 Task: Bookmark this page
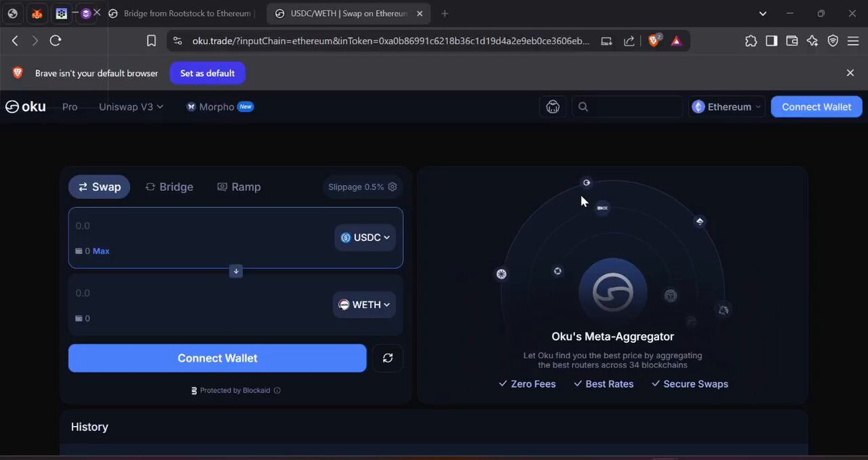(151, 41)
